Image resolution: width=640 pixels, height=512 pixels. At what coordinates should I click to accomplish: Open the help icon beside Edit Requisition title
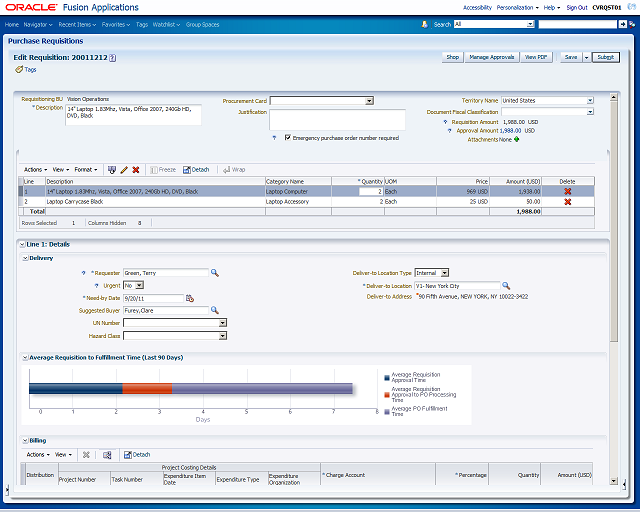click(113, 58)
